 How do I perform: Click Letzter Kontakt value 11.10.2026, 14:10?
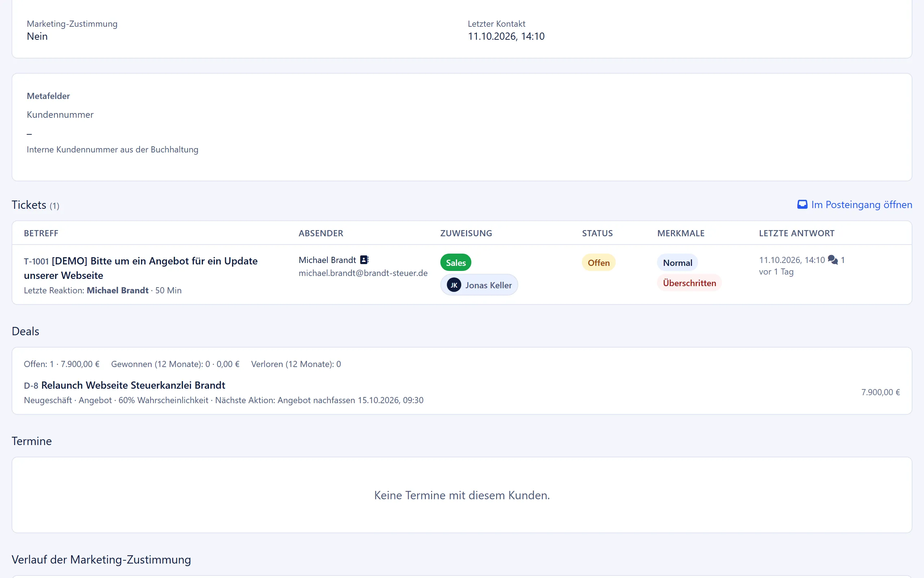tap(506, 36)
